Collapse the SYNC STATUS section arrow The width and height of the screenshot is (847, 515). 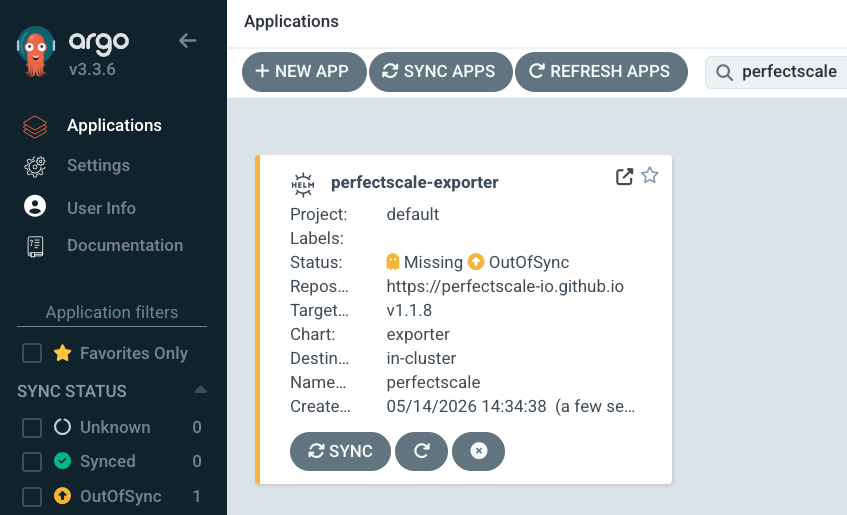[x=200, y=390]
